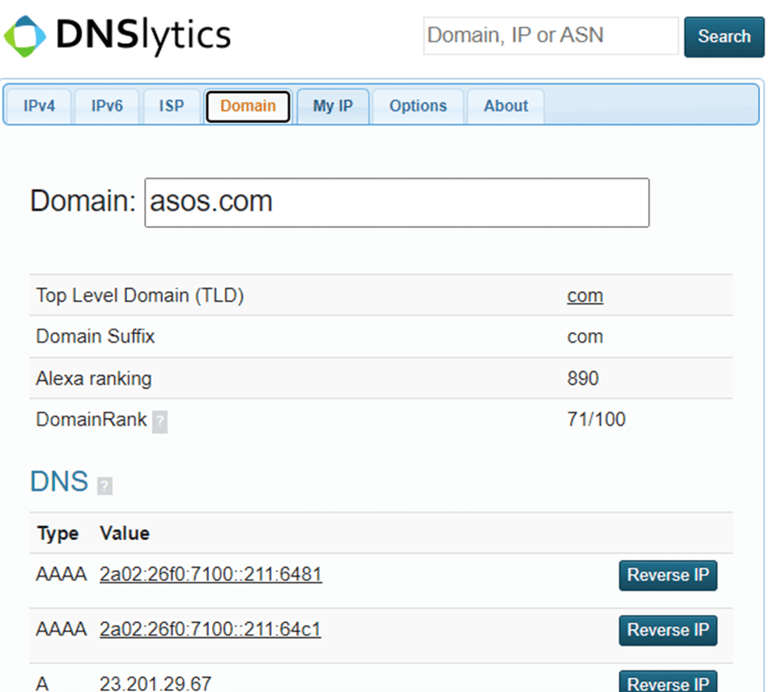This screenshot has width=784, height=692.
Task: Select the Alexa ranking value 890
Action: click(582, 378)
